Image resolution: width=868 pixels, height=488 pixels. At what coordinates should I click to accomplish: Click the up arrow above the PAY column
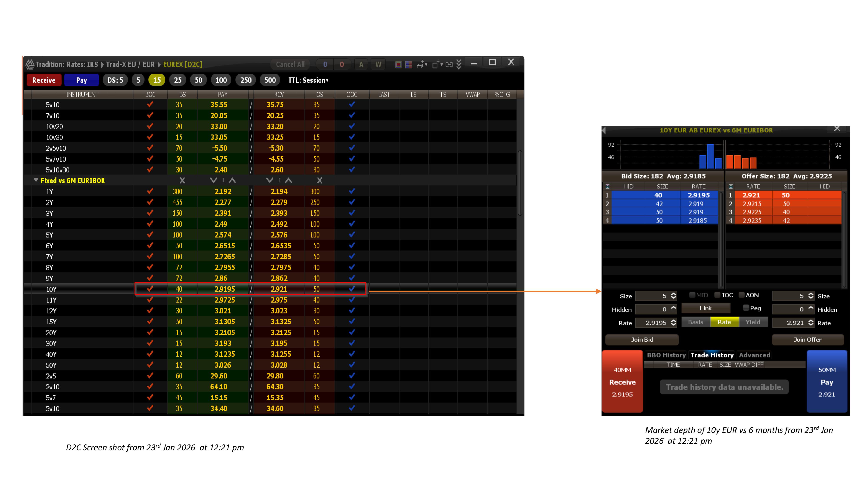click(x=232, y=180)
